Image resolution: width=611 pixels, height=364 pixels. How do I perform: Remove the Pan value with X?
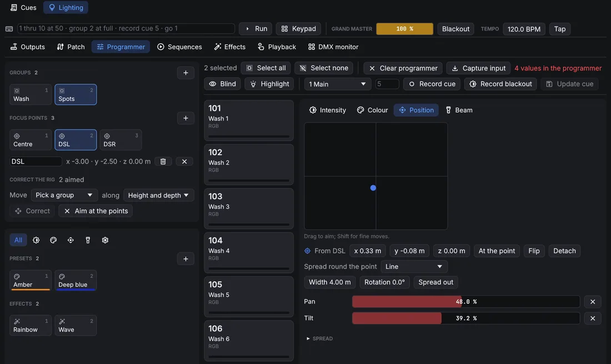tap(593, 302)
